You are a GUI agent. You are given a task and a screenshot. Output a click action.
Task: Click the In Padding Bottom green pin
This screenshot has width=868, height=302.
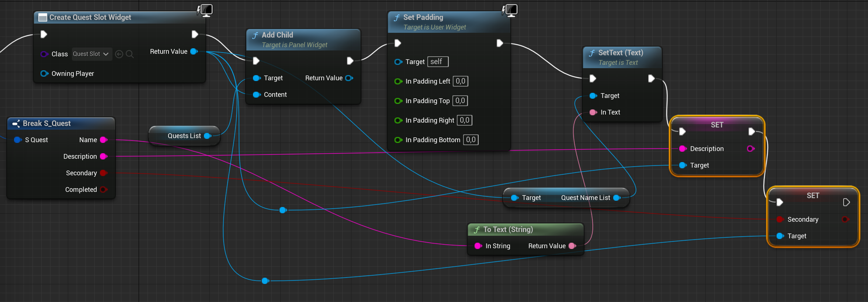398,140
